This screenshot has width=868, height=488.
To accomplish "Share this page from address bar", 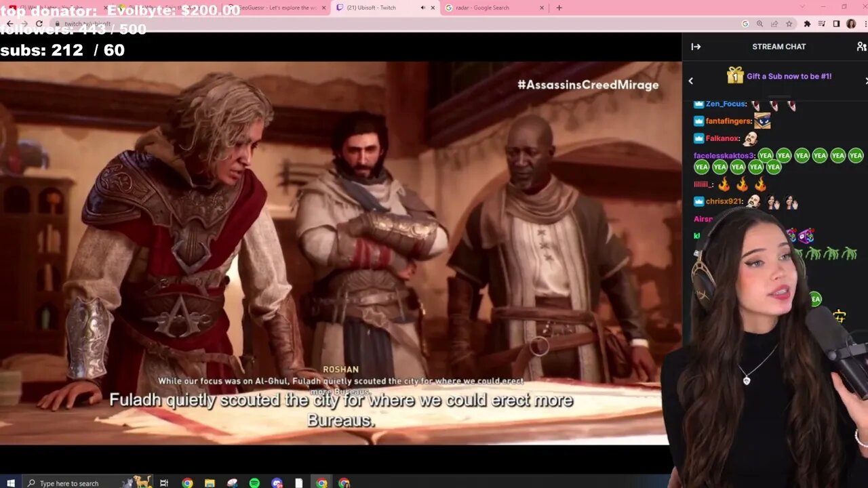I will coord(774,24).
